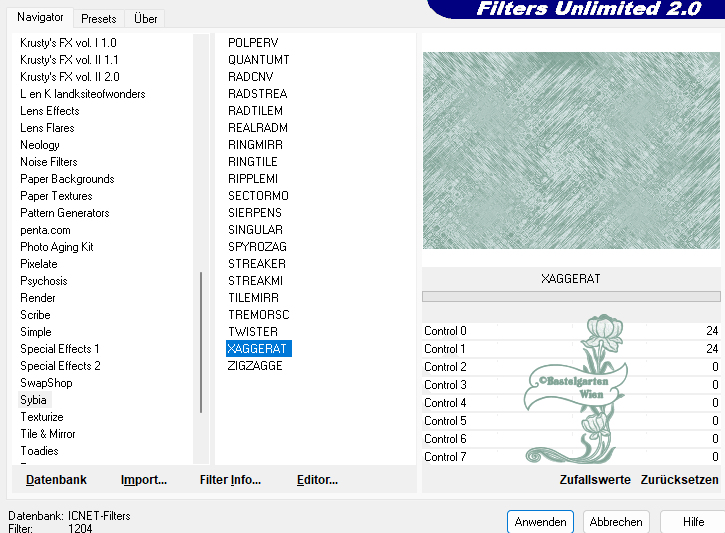Select the Texturize category
725x533 pixels.
click(42, 417)
